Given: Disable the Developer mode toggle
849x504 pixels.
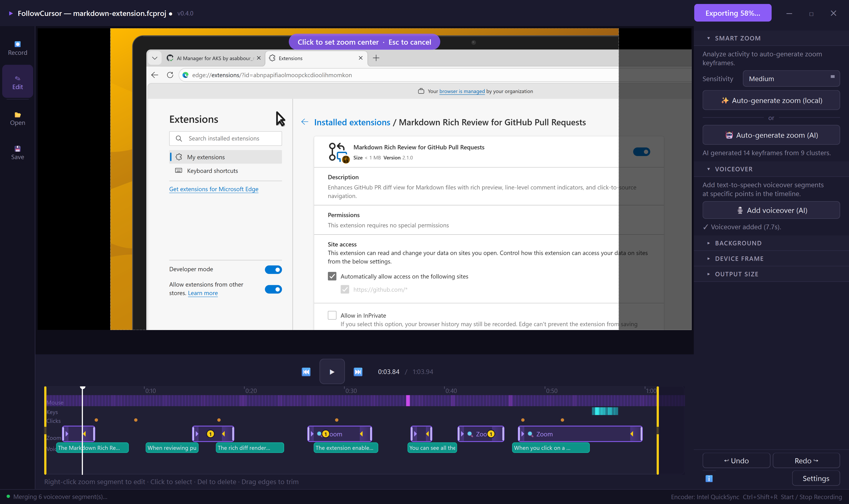Looking at the screenshot, I should coord(273,269).
